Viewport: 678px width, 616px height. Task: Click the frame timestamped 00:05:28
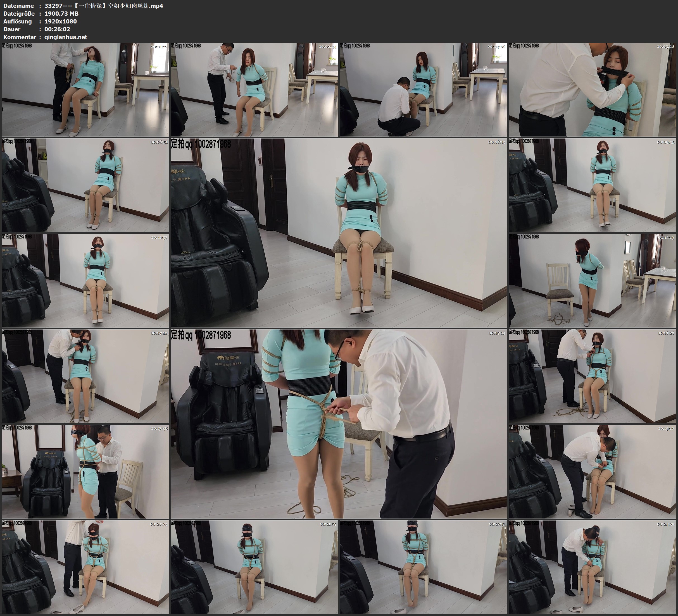point(592,89)
